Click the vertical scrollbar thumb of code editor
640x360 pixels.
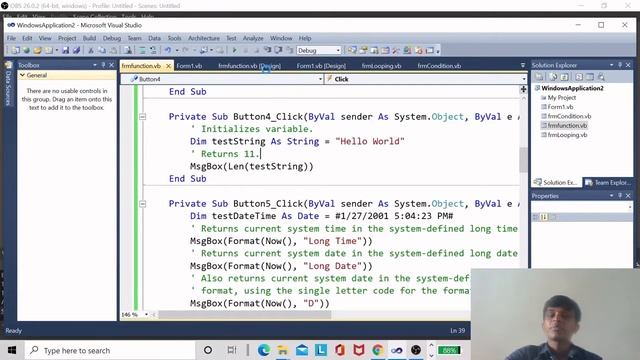[523, 160]
